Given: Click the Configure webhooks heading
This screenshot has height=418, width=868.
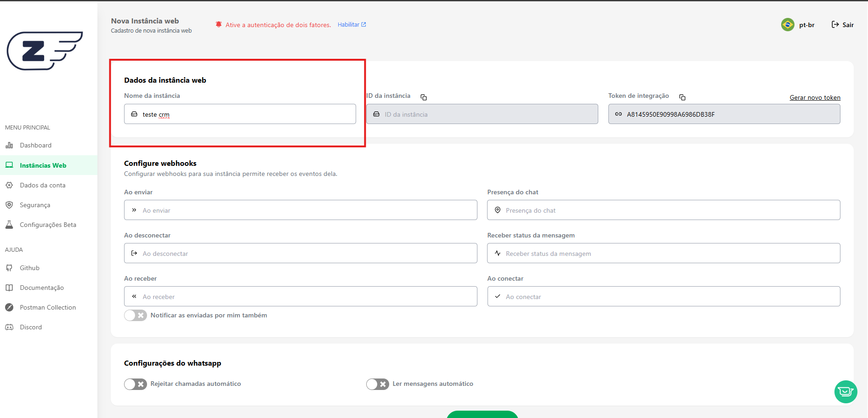Looking at the screenshot, I should (160, 163).
